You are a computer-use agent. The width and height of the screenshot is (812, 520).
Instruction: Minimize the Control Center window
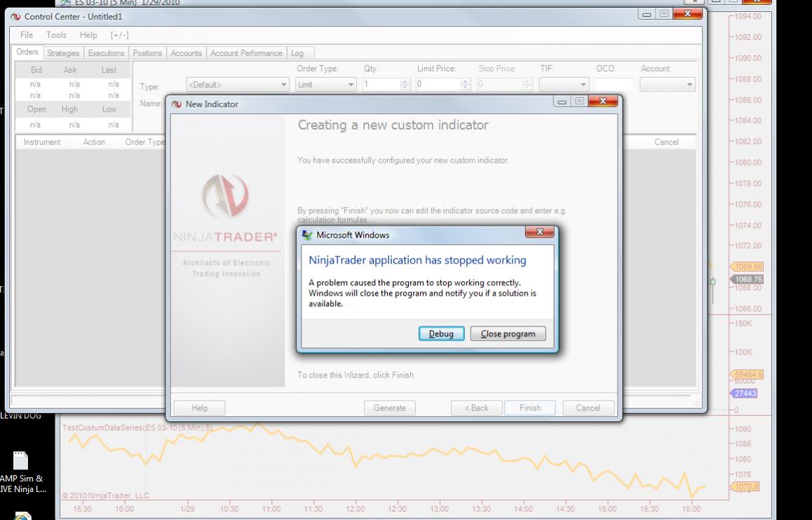[647, 15]
